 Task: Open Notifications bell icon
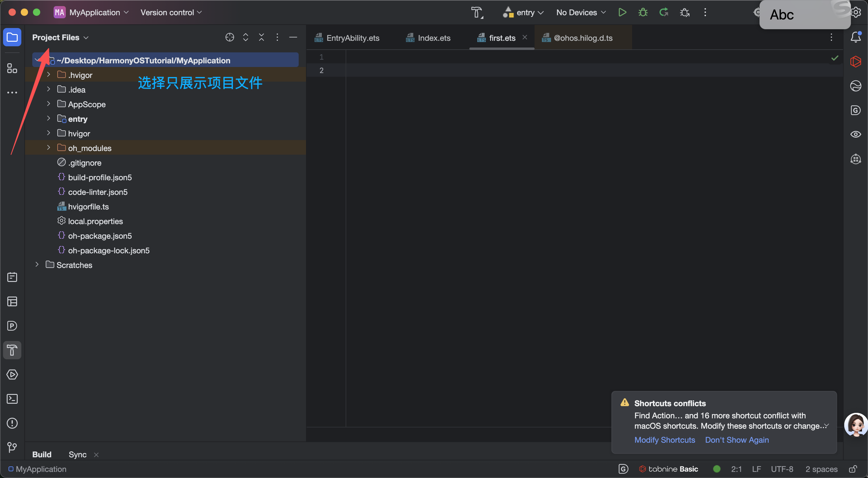coord(856,37)
